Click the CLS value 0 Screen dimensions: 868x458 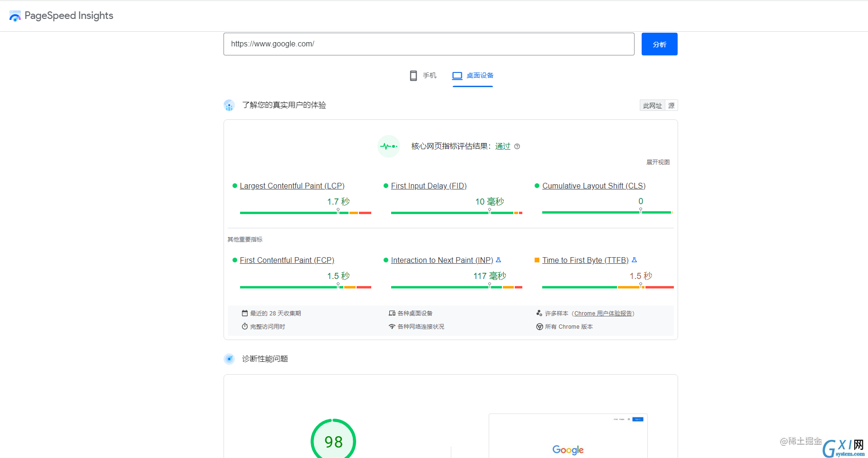(641, 201)
